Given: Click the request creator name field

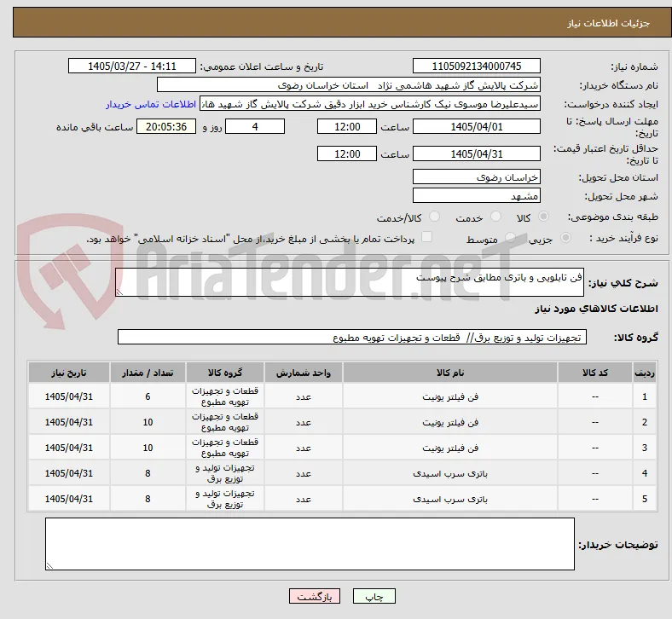Looking at the screenshot, I should click(370, 104).
